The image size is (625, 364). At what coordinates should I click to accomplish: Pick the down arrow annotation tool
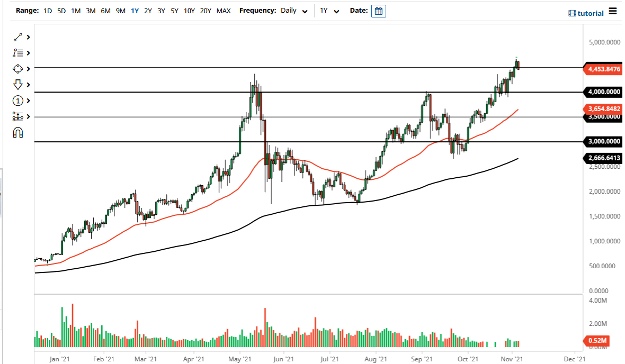tap(17, 85)
